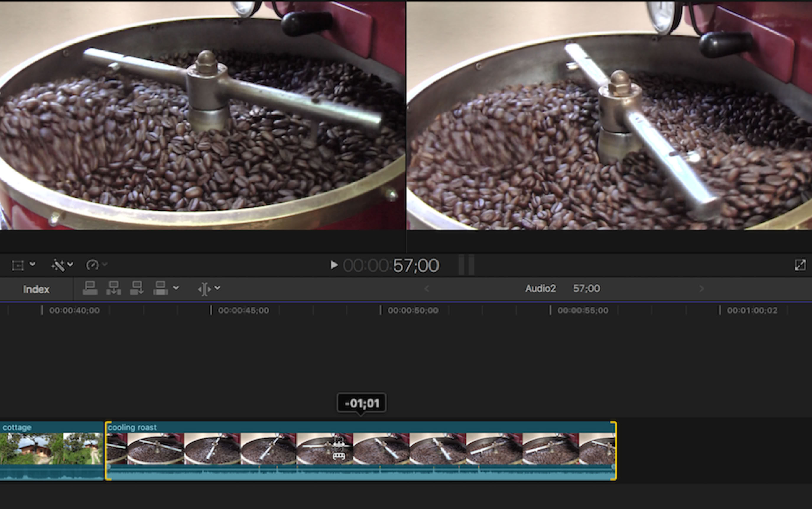Image resolution: width=812 pixels, height=509 pixels.
Task: Go forward in timeline history arrow
Action: point(701,289)
